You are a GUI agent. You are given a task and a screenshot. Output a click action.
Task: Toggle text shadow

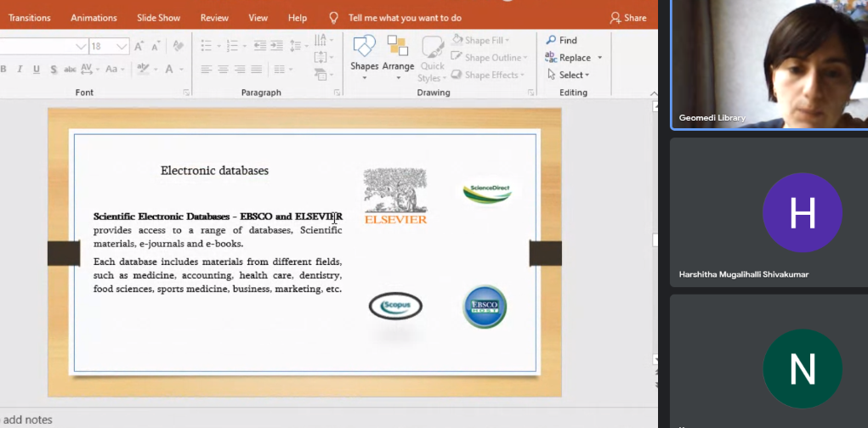54,69
